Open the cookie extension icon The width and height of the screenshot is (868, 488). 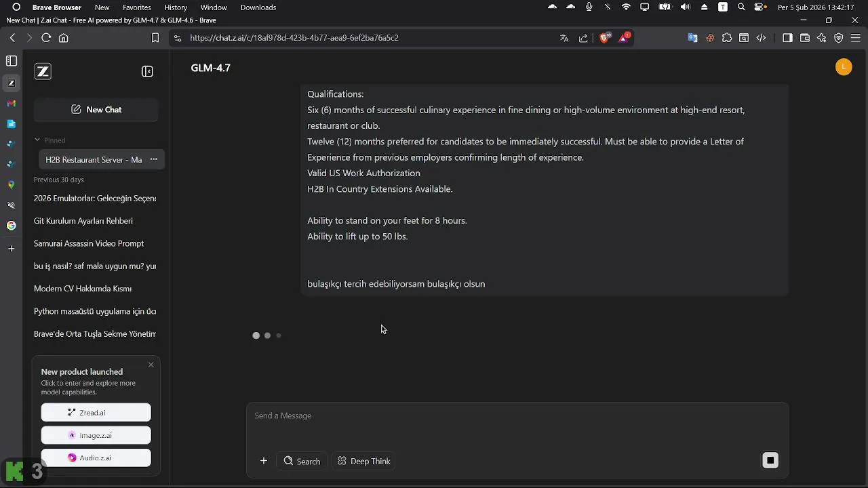(710, 38)
